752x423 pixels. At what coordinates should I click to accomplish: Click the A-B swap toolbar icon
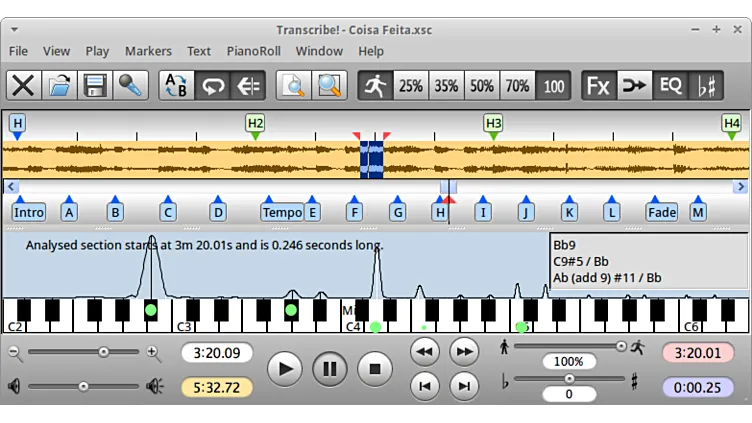click(176, 86)
